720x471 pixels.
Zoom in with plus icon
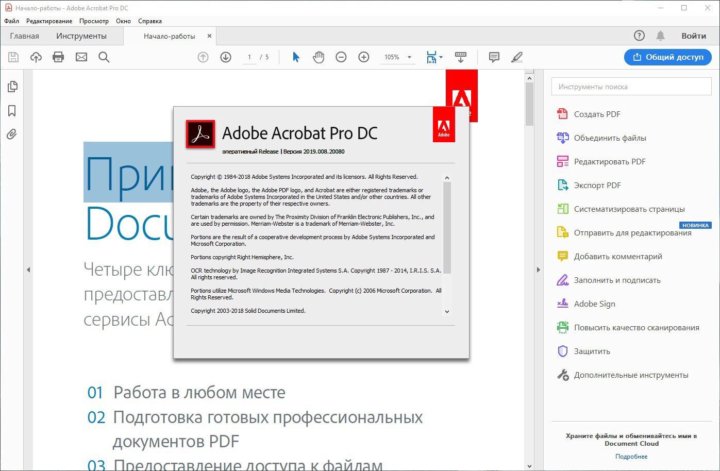[x=363, y=57]
